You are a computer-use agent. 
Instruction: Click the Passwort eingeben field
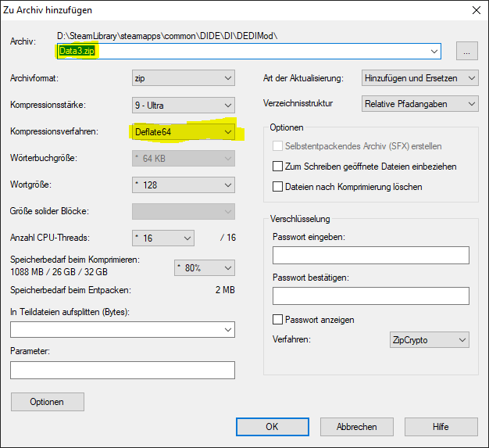point(371,255)
